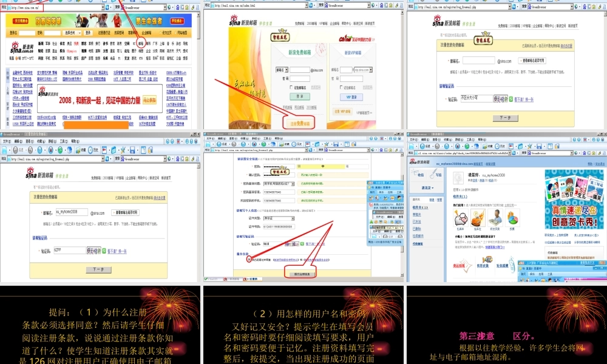Click 下一步 below 6ZPP verification code

point(99,269)
